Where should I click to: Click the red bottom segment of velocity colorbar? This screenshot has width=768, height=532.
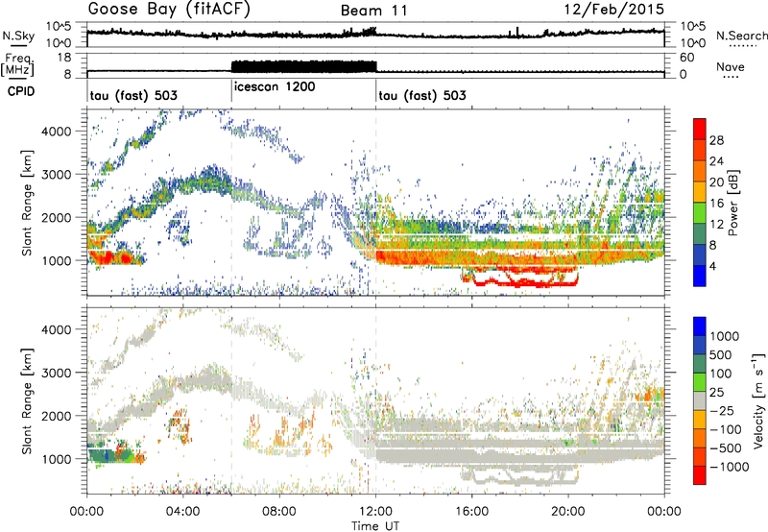pyautogui.click(x=700, y=475)
